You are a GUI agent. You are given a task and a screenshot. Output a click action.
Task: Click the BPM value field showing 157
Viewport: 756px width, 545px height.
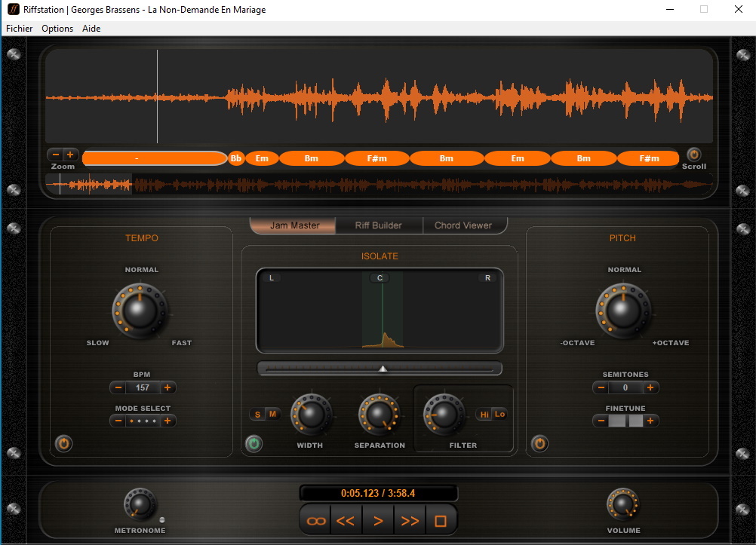coord(143,387)
